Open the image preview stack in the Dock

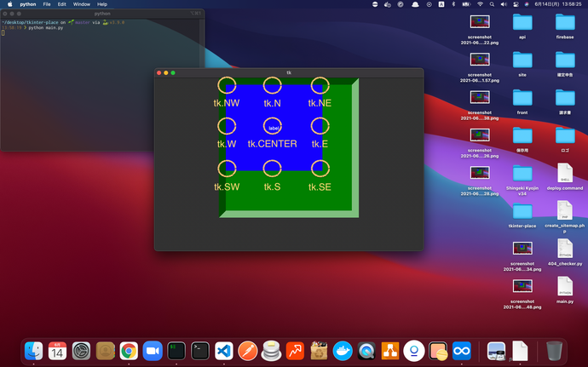[x=497, y=351]
